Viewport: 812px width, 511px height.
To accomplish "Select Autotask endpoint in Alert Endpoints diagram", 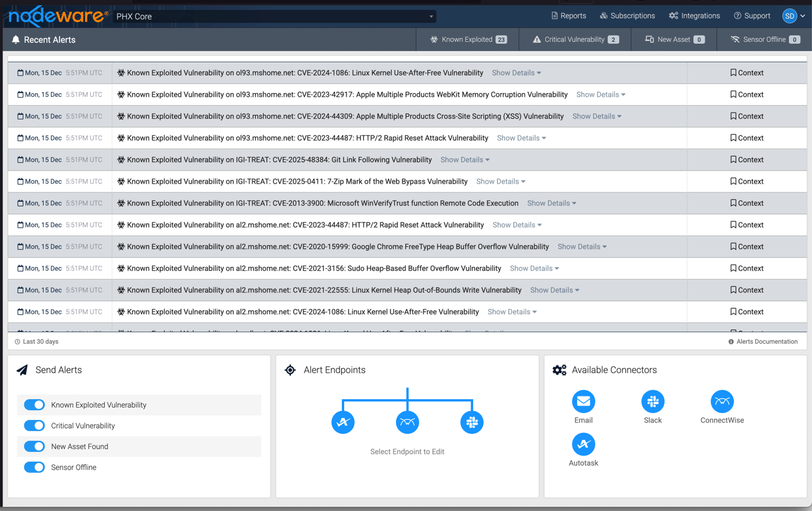I will (x=343, y=422).
